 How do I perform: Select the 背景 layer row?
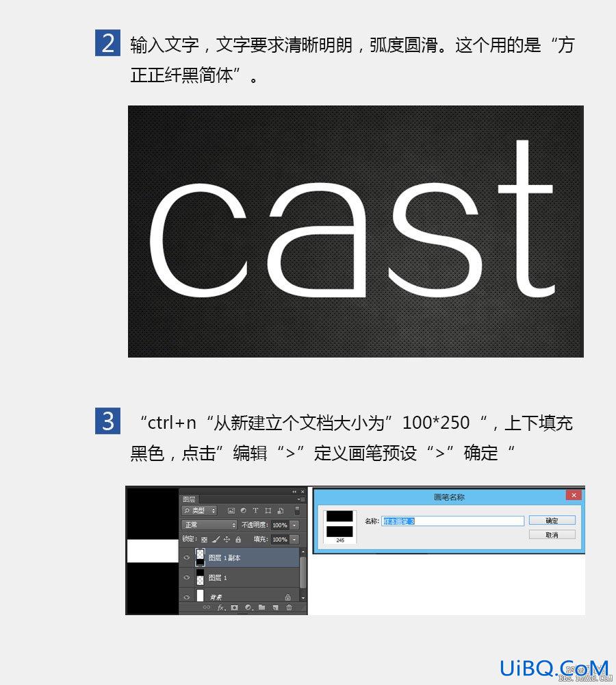tap(240, 596)
